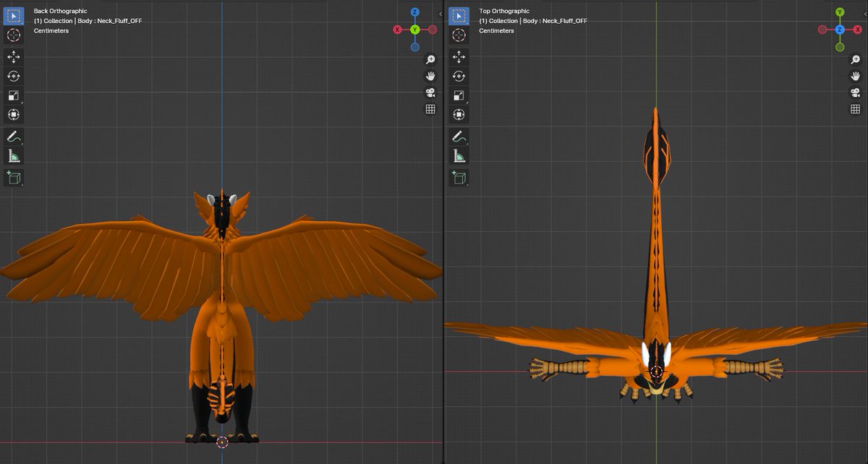Select the Measure tool in Back Orthographic viewport
Screen dimensions: 868x464
click(14, 156)
